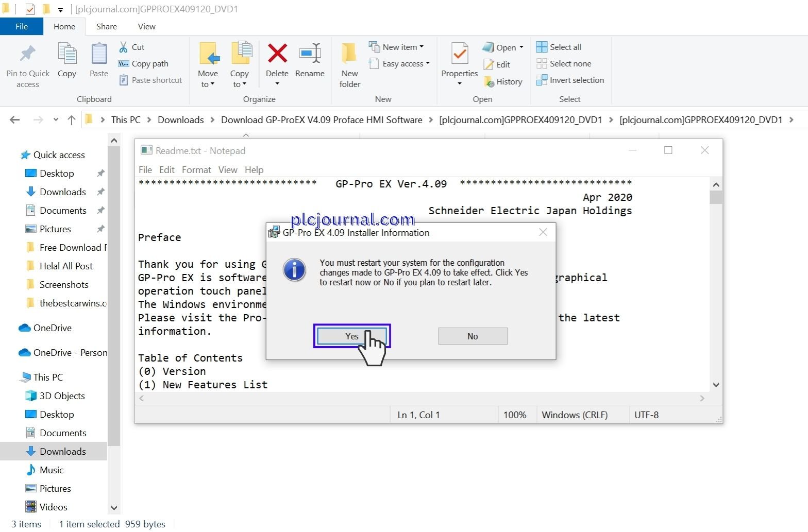The width and height of the screenshot is (808, 532).
Task: Click Downloads in the address breadcrumb
Action: (x=181, y=120)
